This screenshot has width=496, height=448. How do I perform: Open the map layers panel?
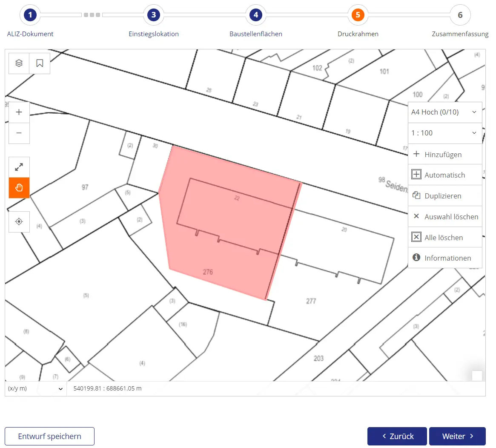coord(19,63)
